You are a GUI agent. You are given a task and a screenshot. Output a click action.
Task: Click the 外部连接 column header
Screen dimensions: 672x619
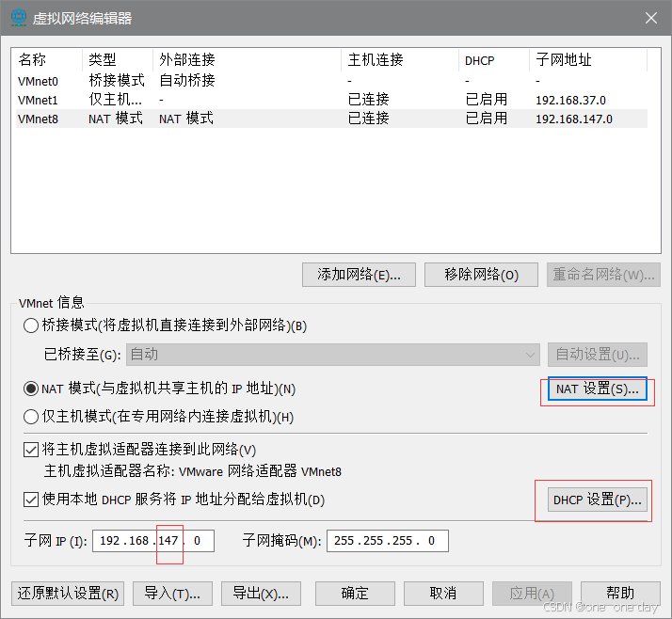(248, 59)
